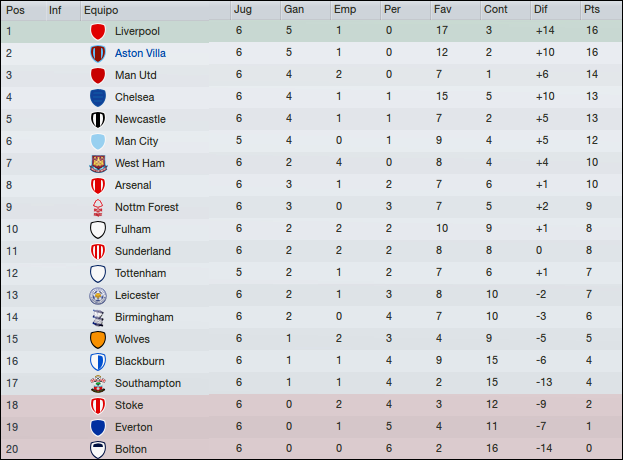623x460 pixels.
Task: Click the Nottm Forest tree logo
Action: coord(98,207)
